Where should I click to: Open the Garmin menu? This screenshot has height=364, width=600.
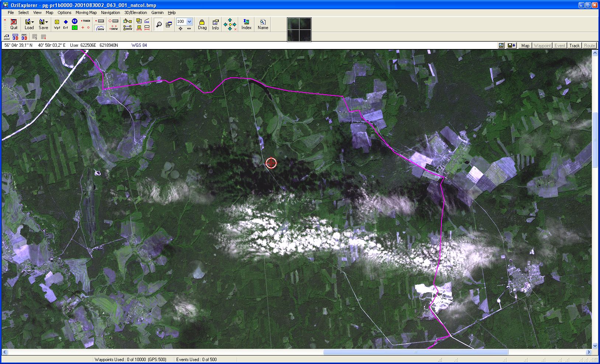click(x=157, y=13)
